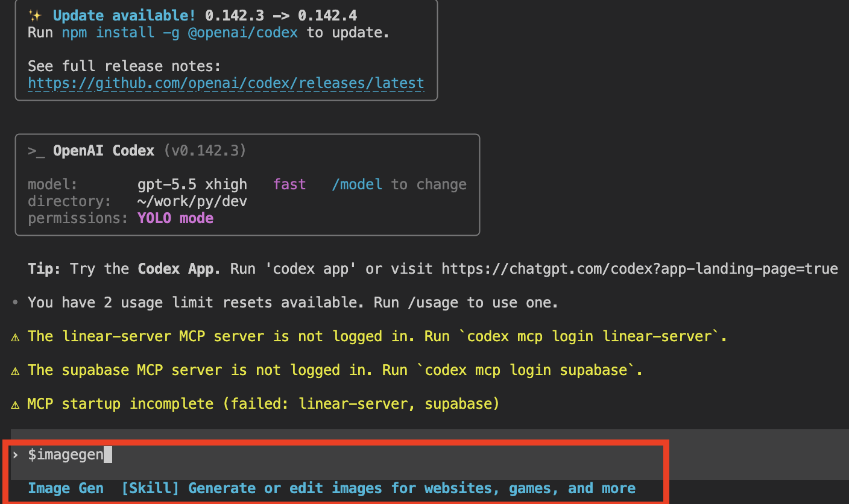Click the See full release notes line
Image resolution: width=849 pixels, height=504 pixels.
point(125,66)
